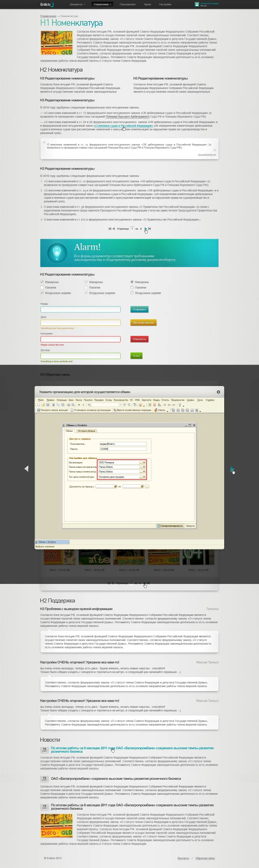This screenshot has width=259, height=868.
Task: Click the Records Disco-Old image in the last news item
Action: click(57, 826)
